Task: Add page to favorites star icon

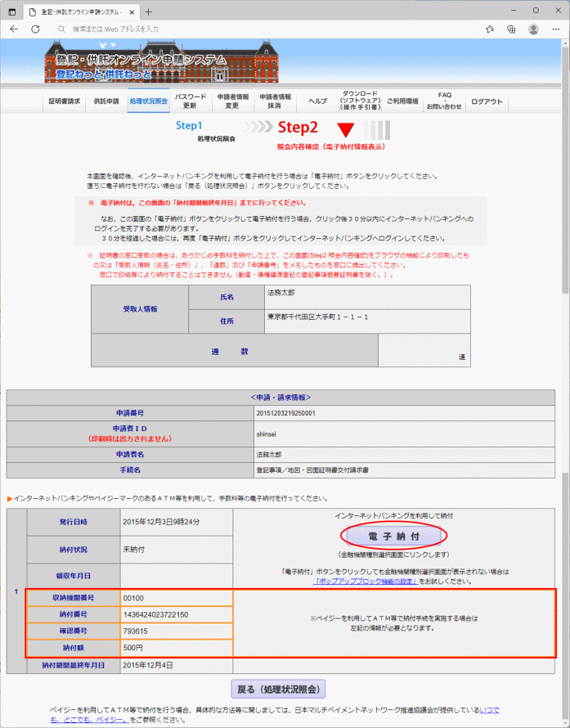Action: (490, 29)
